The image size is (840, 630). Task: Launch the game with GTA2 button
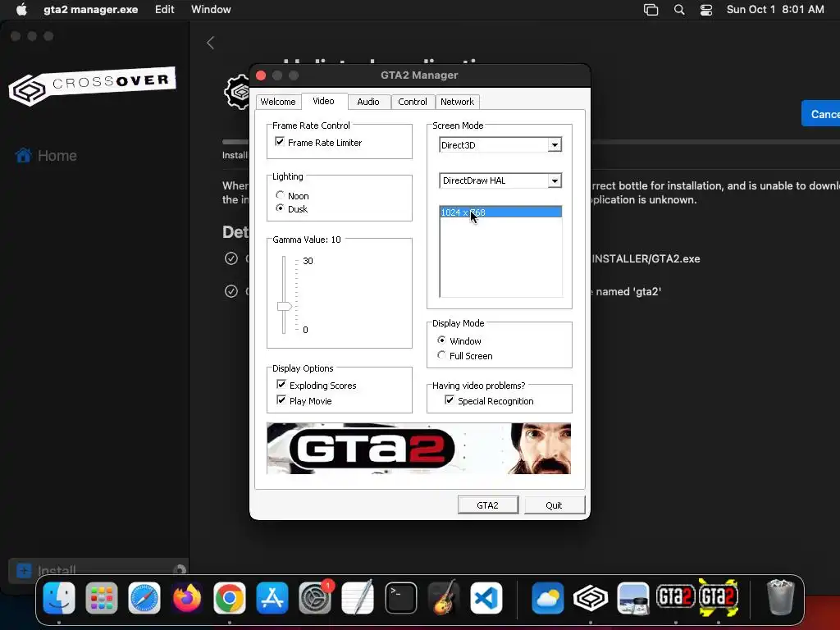[x=487, y=505]
